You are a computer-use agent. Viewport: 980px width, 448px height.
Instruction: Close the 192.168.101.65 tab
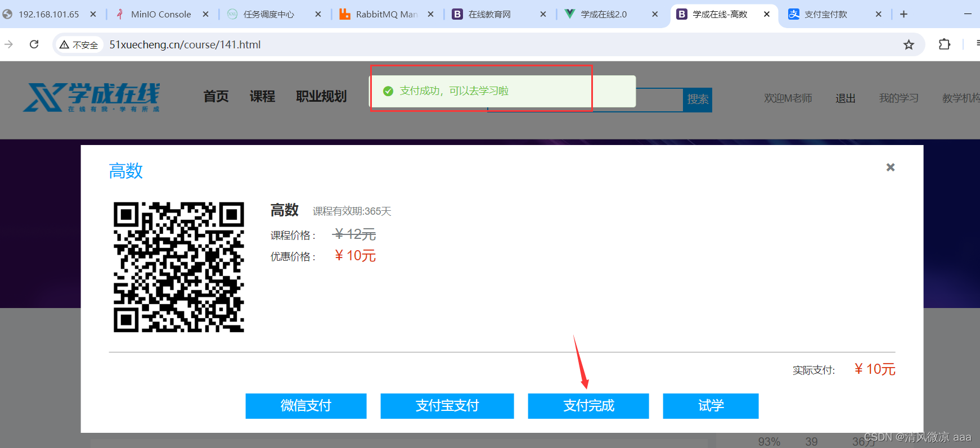93,14
